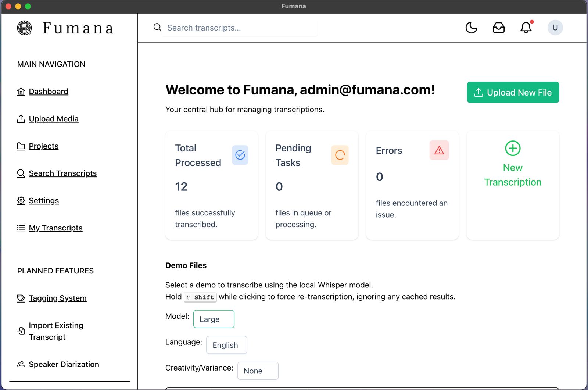Click the Tagging System tag icon
588x390 pixels.
click(21, 298)
